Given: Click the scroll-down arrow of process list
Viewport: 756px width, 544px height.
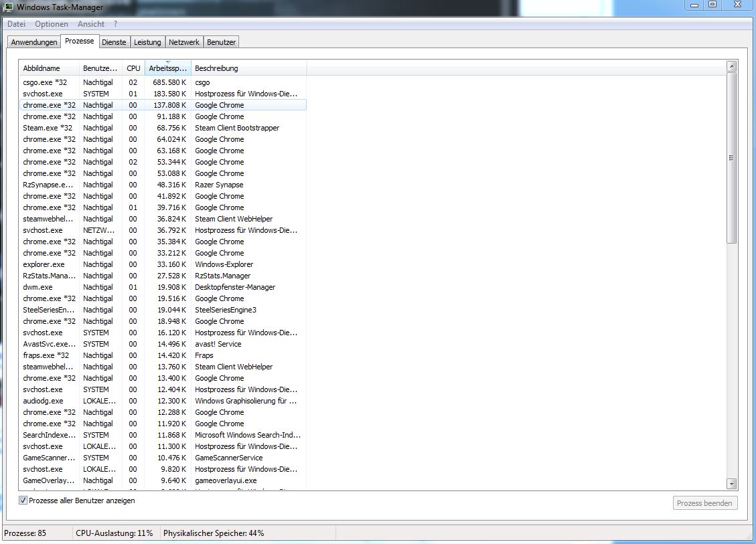Looking at the screenshot, I should tap(731, 484).
